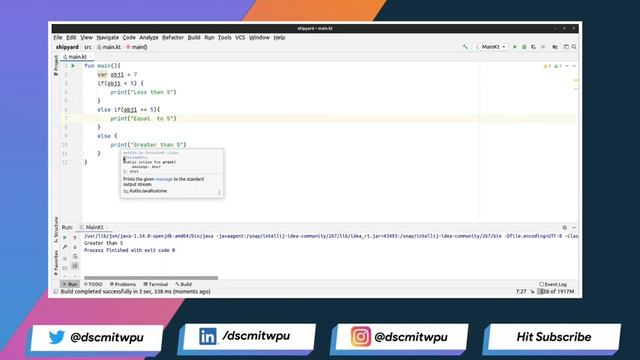The height and width of the screenshot is (360, 640).
Task: Click the up arrow in Run panel
Action: [x=75, y=237]
